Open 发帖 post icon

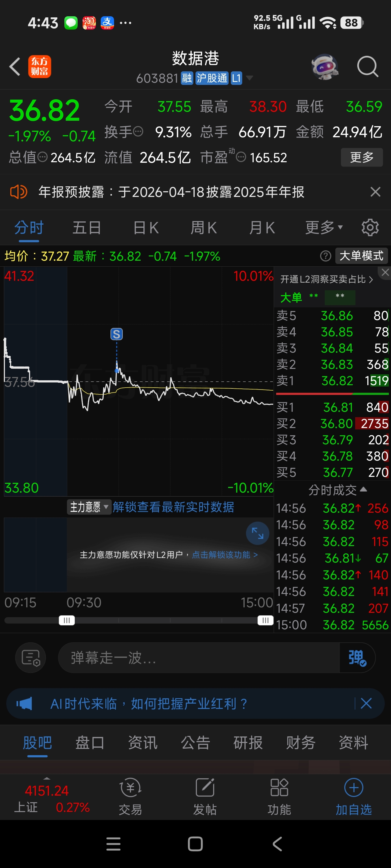205,797
